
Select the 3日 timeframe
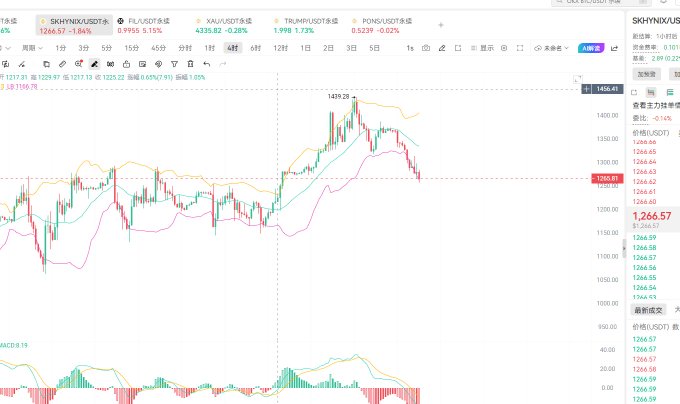(x=351, y=48)
